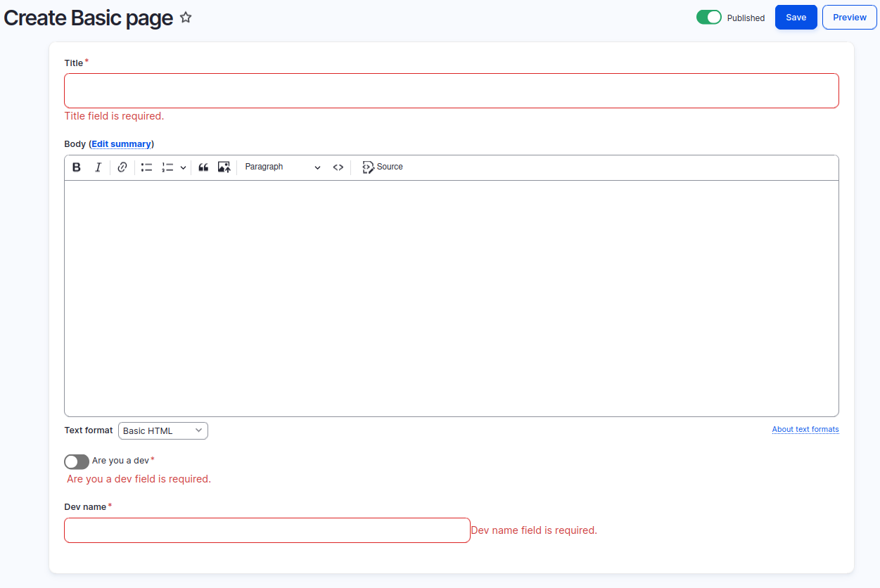Open the About text formats link
Screen dimensions: 880x588
click(x=805, y=430)
